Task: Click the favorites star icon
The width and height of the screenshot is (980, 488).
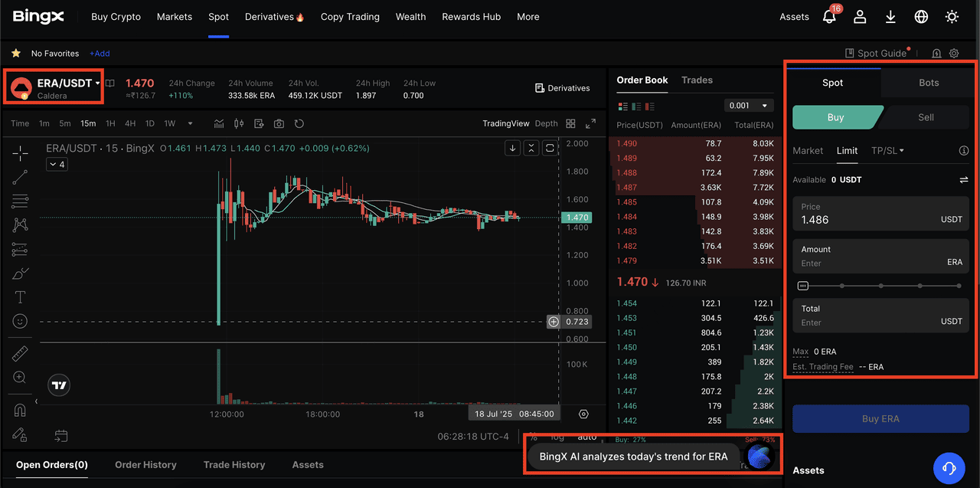Action: pos(16,54)
